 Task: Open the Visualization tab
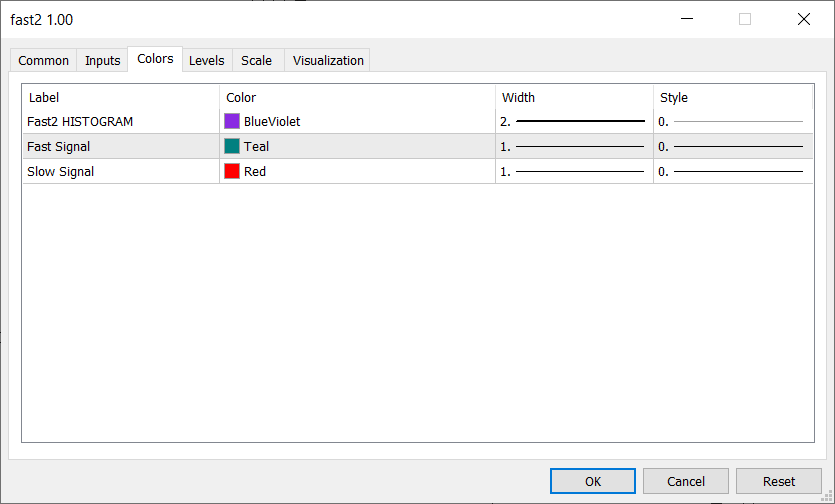(328, 61)
